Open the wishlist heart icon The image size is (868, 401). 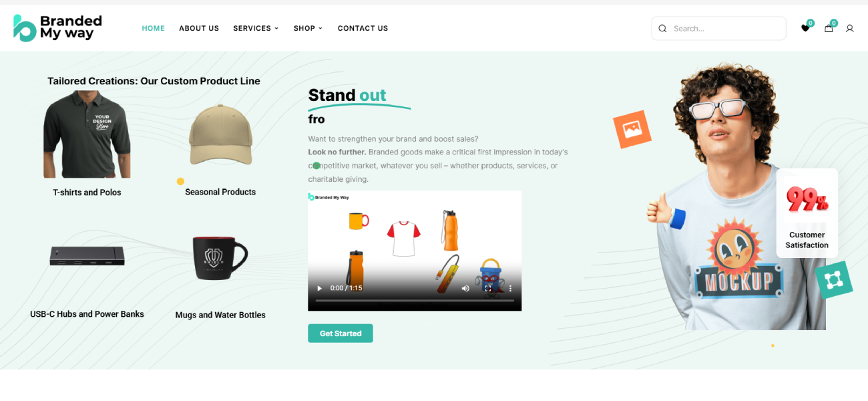point(805,28)
